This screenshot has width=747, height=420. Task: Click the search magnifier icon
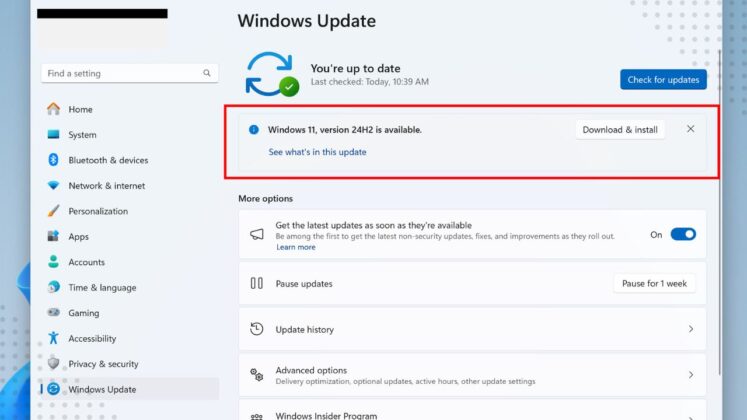[207, 73]
